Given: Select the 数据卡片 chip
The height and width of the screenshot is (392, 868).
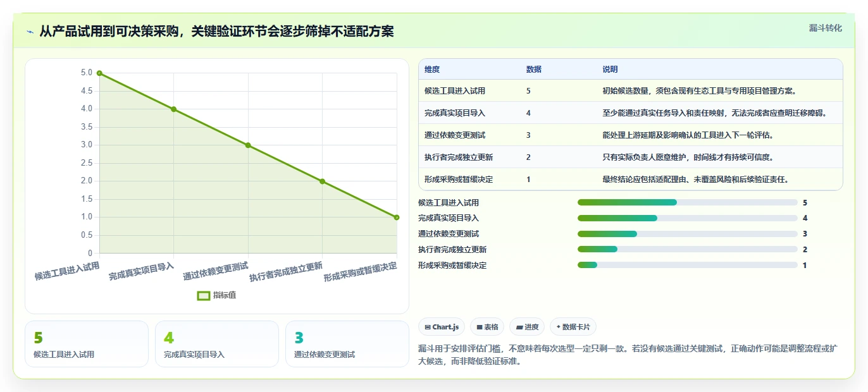Looking at the screenshot, I should pyautogui.click(x=573, y=327).
